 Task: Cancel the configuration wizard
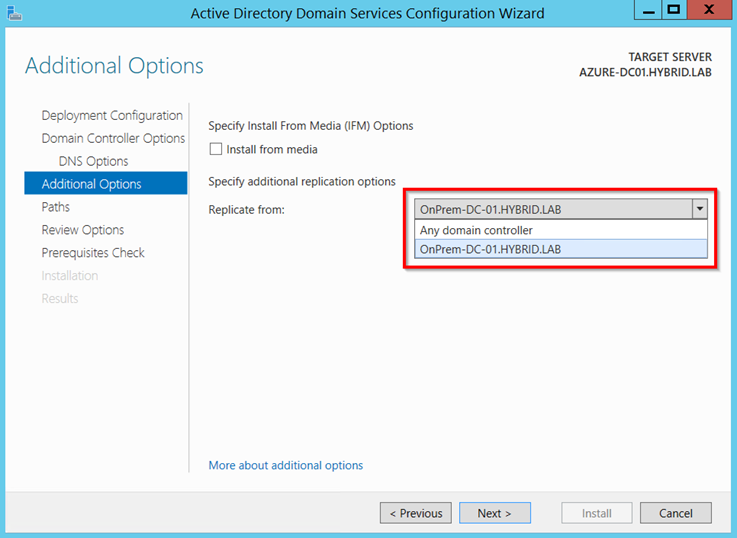pos(675,513)
